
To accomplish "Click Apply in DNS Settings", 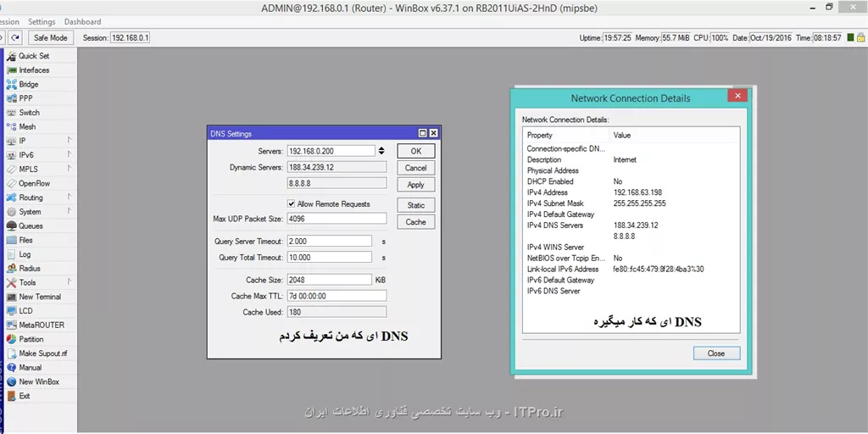I will tap(415, 185).
